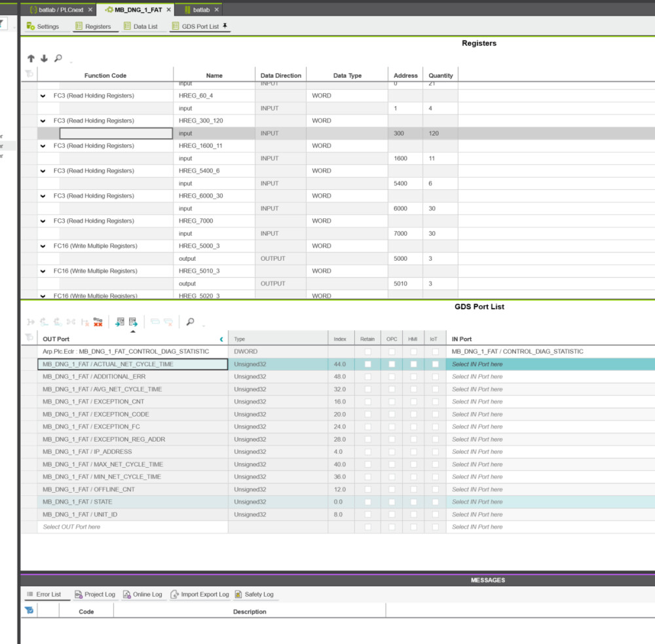The height and width of the screenshot is (644, 655).
Task: Show the Safety Log
Action: click(254, 594)
